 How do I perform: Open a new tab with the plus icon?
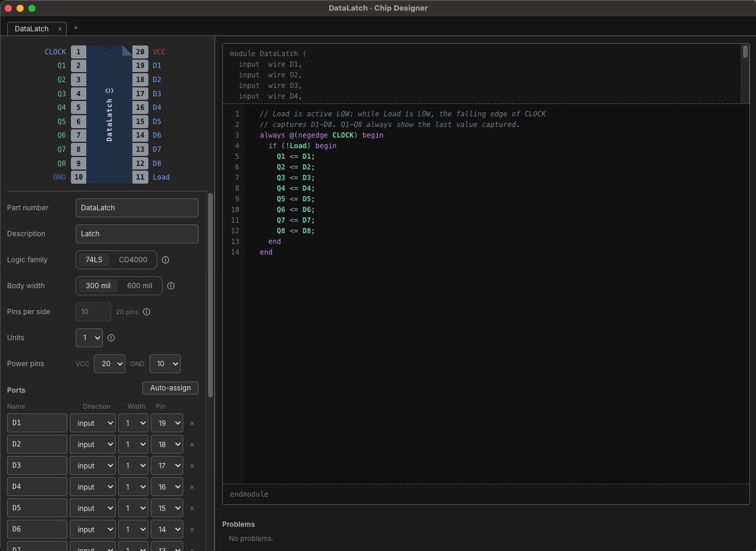[76, 28]
